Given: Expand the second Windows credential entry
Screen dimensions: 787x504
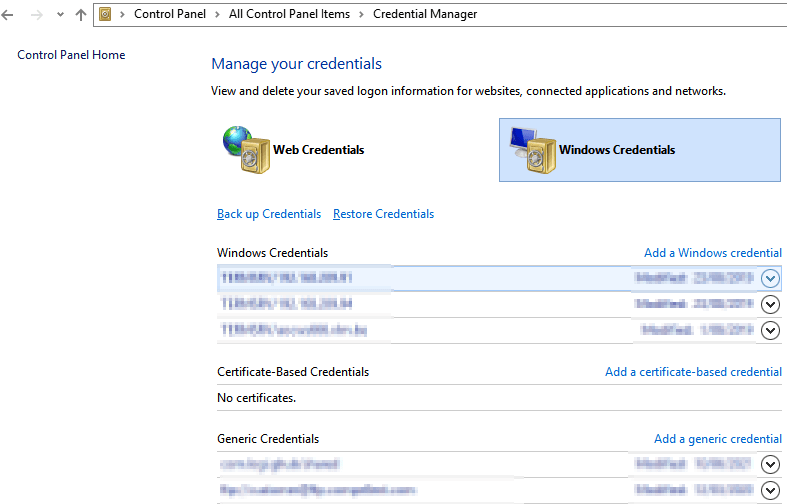Looking at the screenshot, I should pos(770,304).
